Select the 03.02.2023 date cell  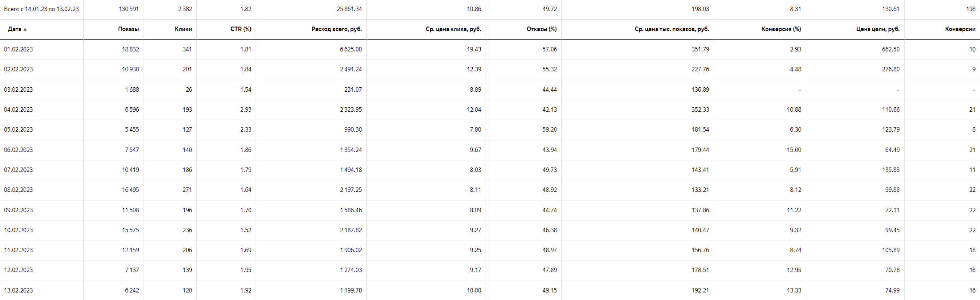[19, 90]
